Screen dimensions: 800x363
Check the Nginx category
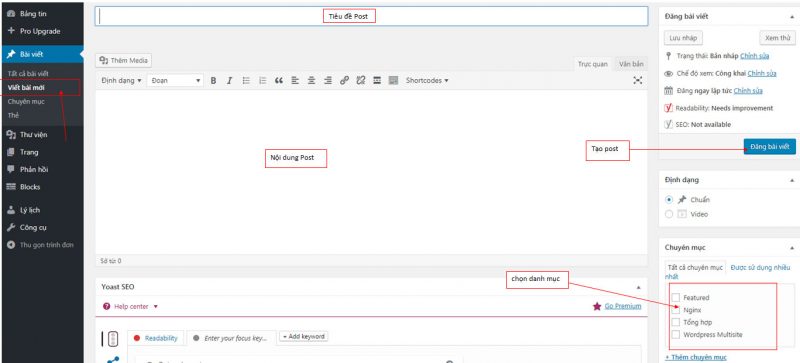[676, 310]
